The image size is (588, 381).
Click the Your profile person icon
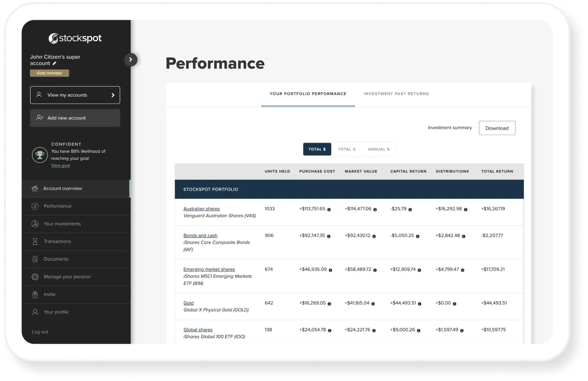pos(34,312)
